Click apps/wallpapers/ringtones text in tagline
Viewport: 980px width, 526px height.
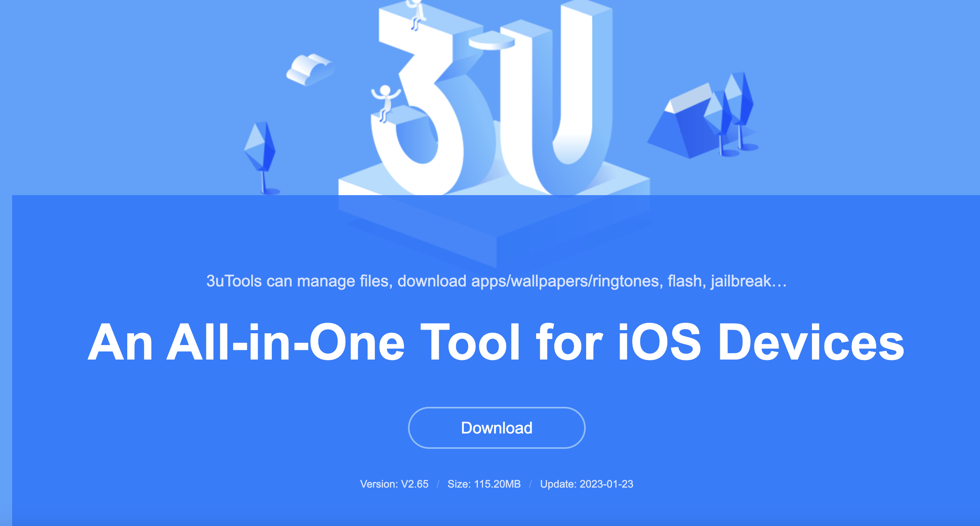pyautogui.click(x=565, y=281)
